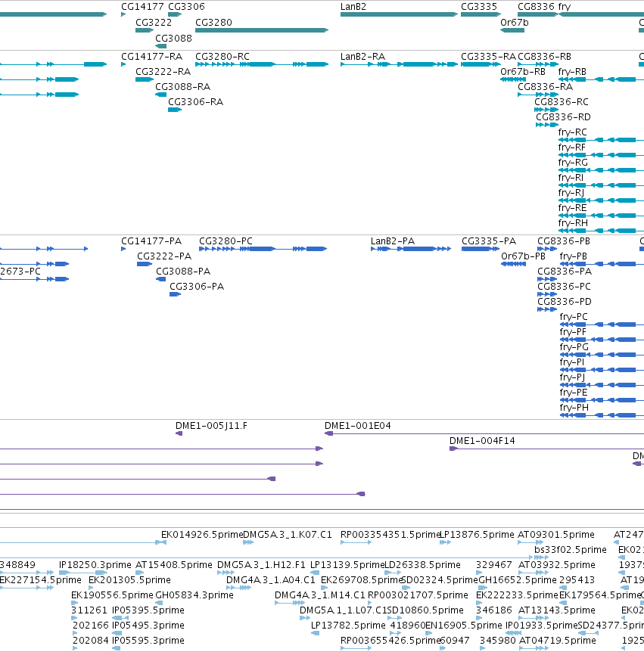
Task: Click the AT15408.5prime EST label
Action: click(174, 565)
